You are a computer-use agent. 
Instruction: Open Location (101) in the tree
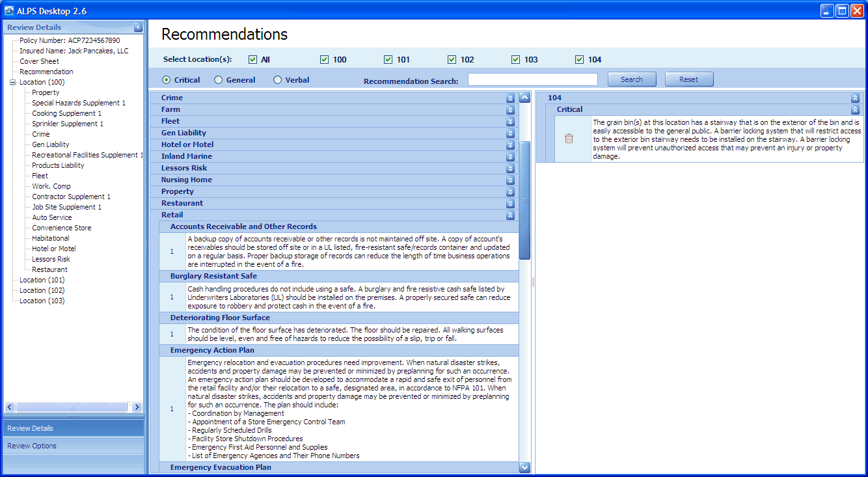pos(42,280)
